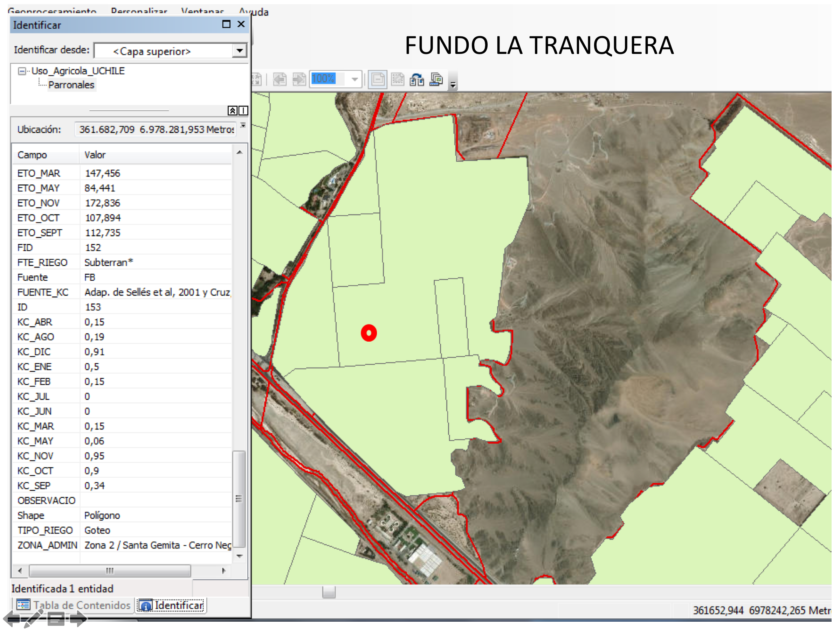Open the slideshow slide menu icon
840x630 pixels.
click(x=56, y=619)
